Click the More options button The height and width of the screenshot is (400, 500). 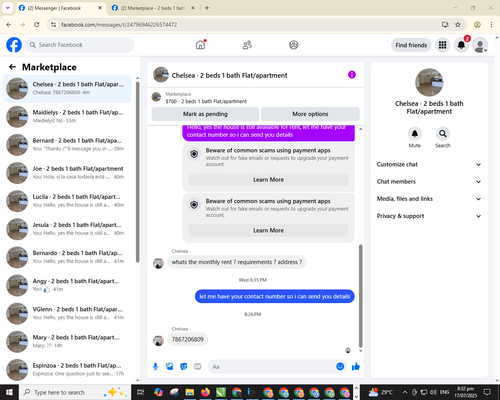click(x=310, y=114)
